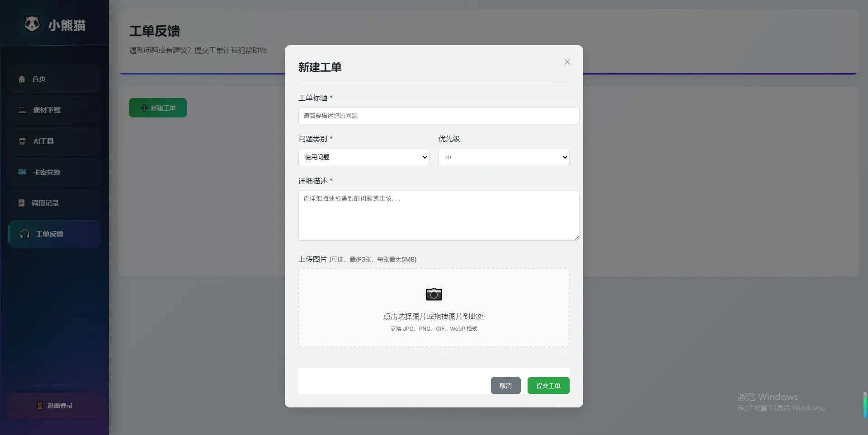Submit the ticket via 提交工单

coord(548,385)
